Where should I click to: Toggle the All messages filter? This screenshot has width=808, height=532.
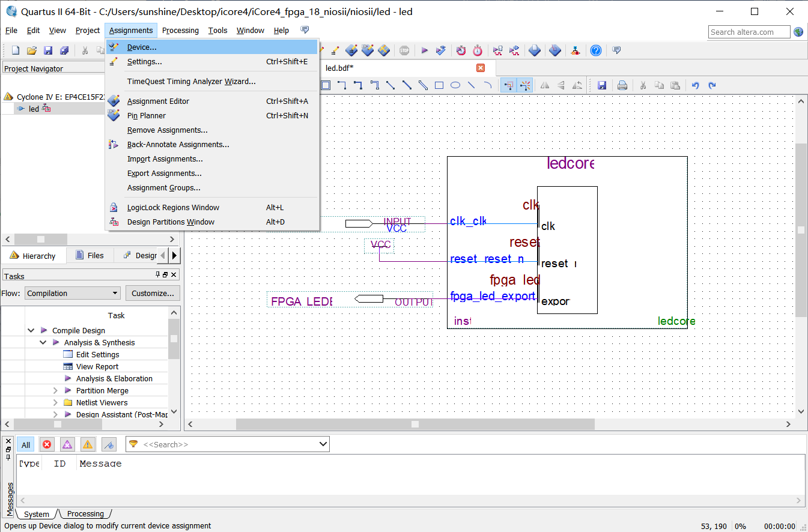coord(26,445)
